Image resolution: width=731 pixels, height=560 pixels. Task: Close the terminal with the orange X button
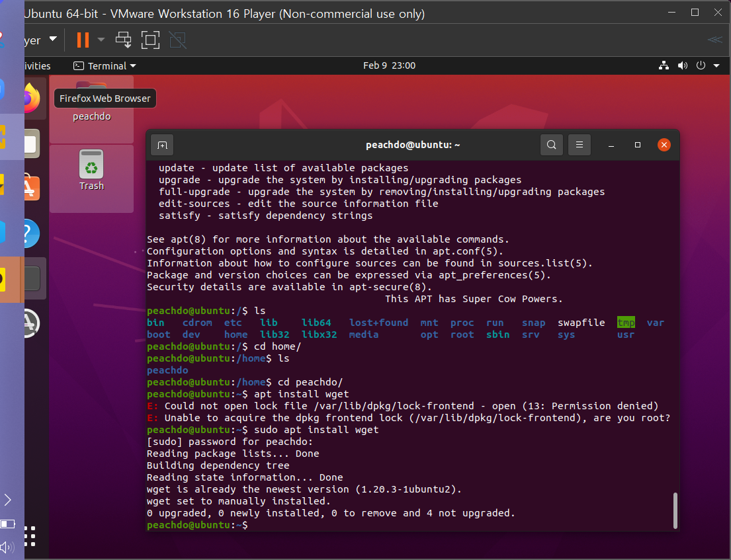664,145
